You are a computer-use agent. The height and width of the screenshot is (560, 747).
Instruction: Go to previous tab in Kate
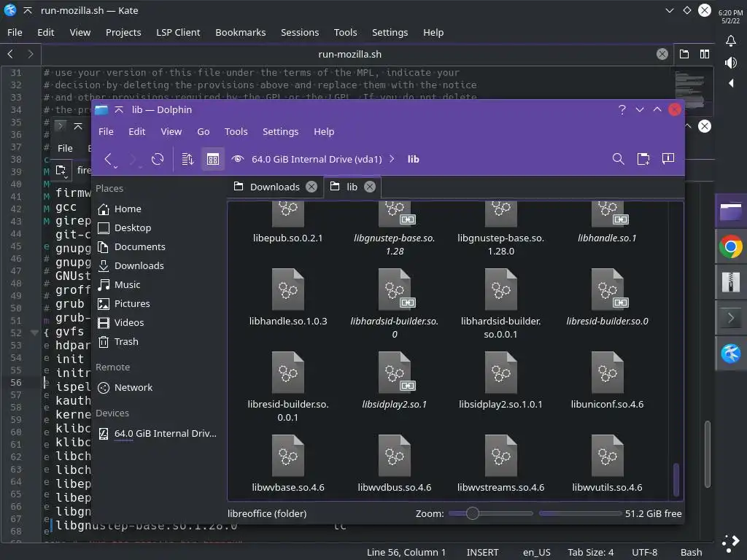(10, 54)
